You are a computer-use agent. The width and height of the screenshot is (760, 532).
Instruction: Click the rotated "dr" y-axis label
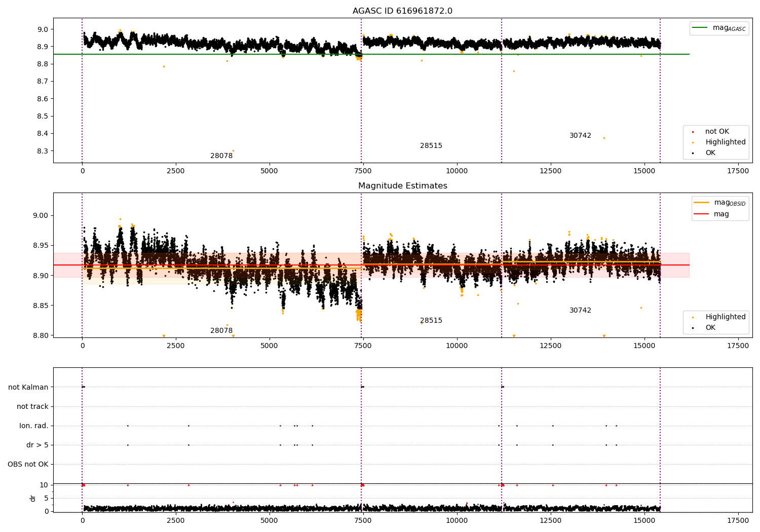33,499
